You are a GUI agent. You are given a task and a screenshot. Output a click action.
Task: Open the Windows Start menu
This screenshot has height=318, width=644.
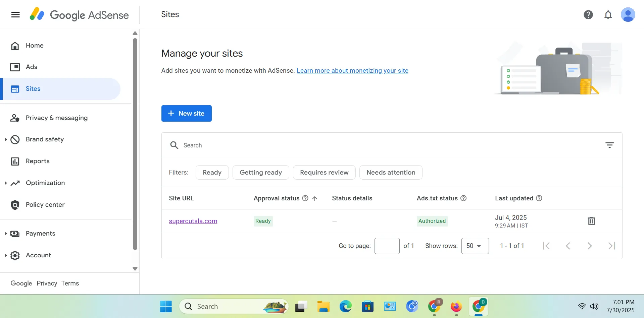point(166,306)
